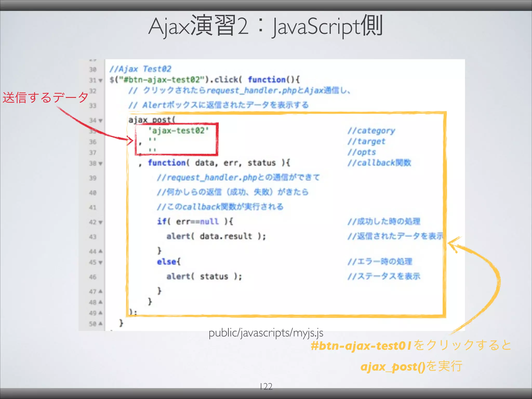The height and width of the screenshot is (399, 532).
Task: Toggle the fold end marker at line 44
Action: (x=101, y=251)
